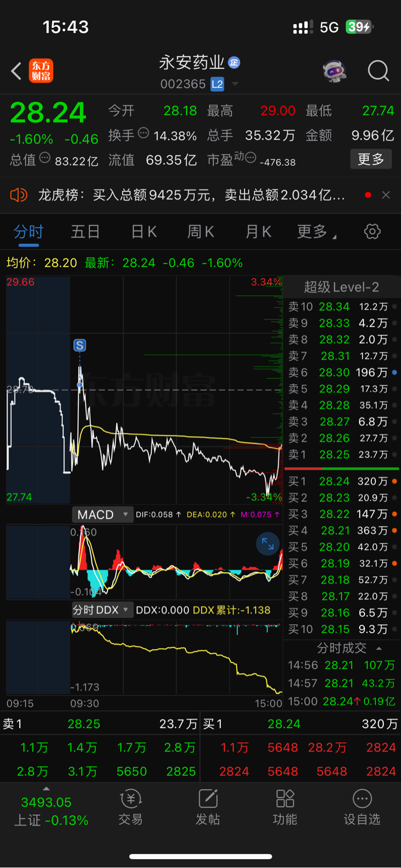The image size is (401, 868).
Task: Tap the search magnifier icon
Action: tap(379, 71)
